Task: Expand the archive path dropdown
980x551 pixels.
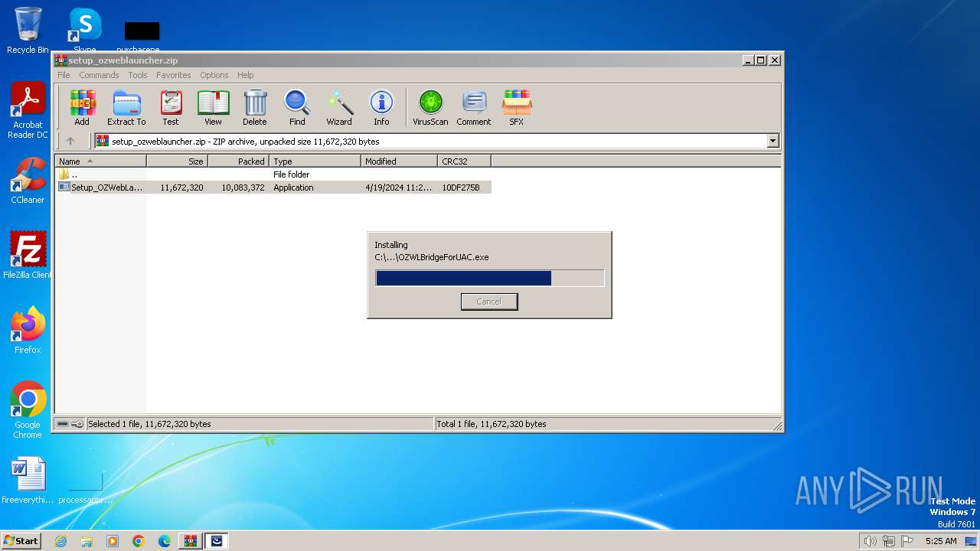Action: 773,141
